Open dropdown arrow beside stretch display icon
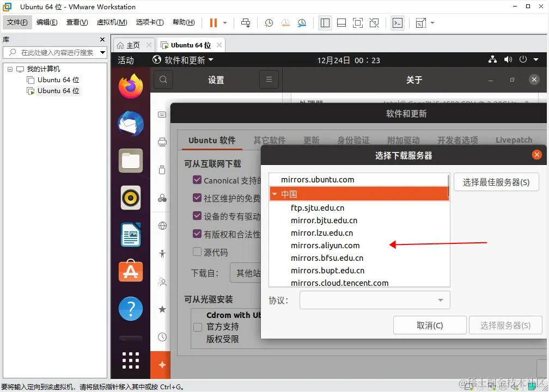 [x=432, y=23]
